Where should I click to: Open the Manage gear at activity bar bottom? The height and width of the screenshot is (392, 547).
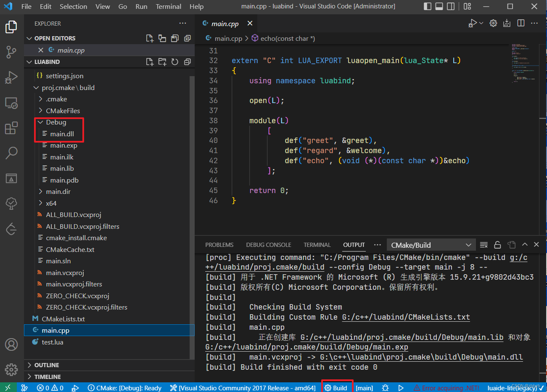pos(11,370)
